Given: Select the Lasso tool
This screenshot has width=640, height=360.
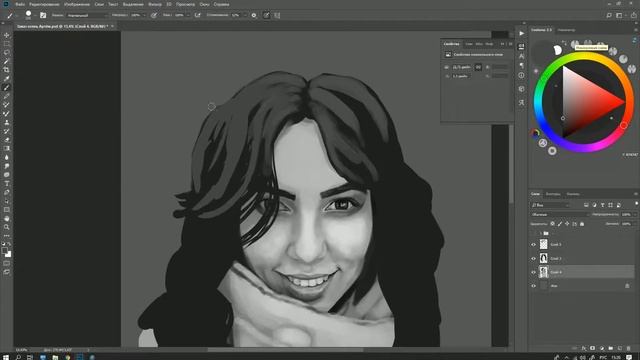Looking at the screenshot, I should pos(7,53).
